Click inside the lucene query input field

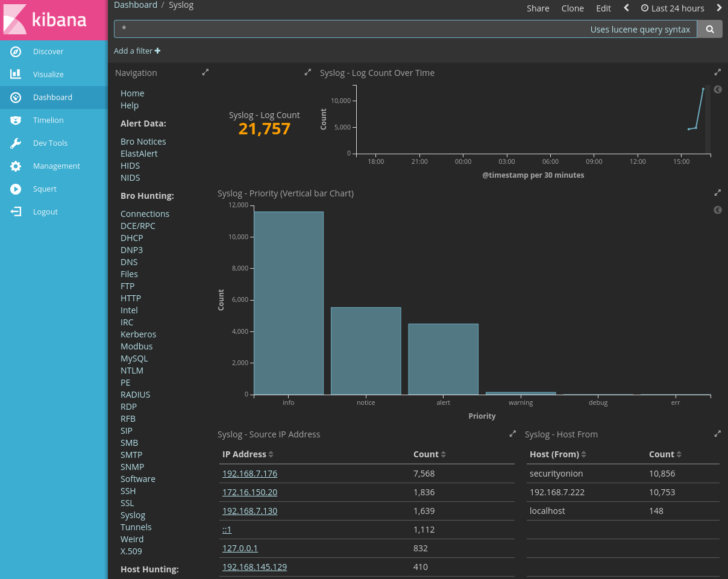tap(362, 28)
